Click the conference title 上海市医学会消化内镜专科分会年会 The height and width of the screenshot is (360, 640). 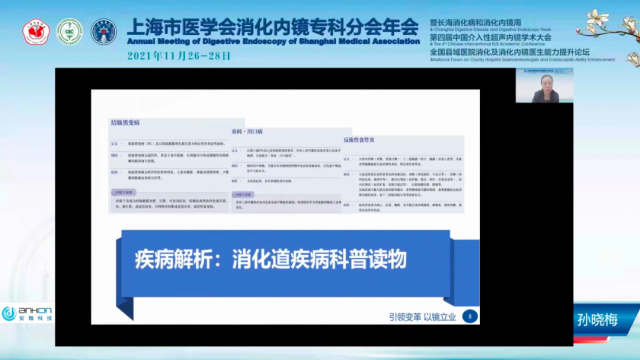273,27
